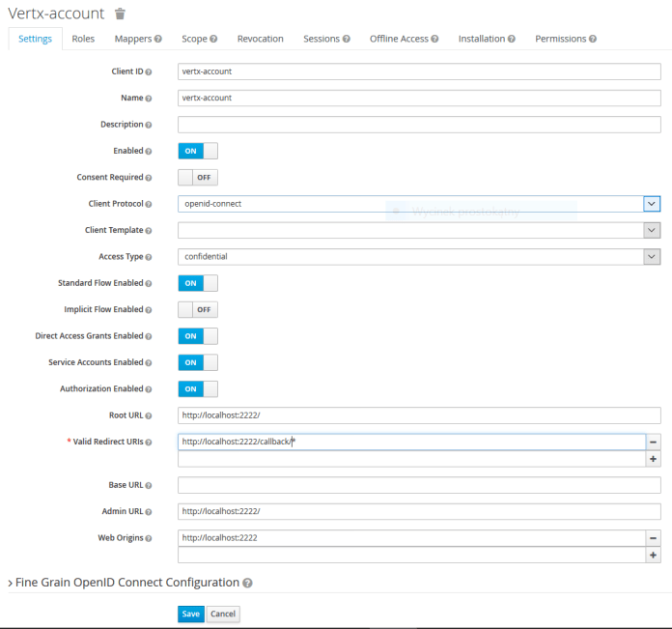Toggle the Consent Required switch
The height and width of the screenshot is (629, 672).
point(198,178)
